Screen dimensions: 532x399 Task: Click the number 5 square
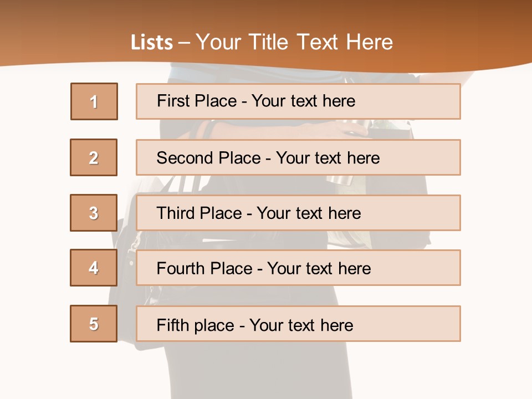point(94,324)
